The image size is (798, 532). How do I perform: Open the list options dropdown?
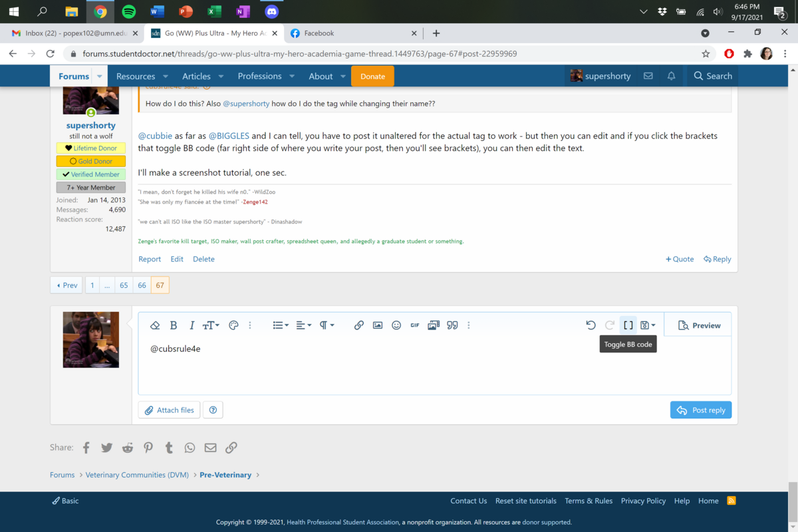281,325
